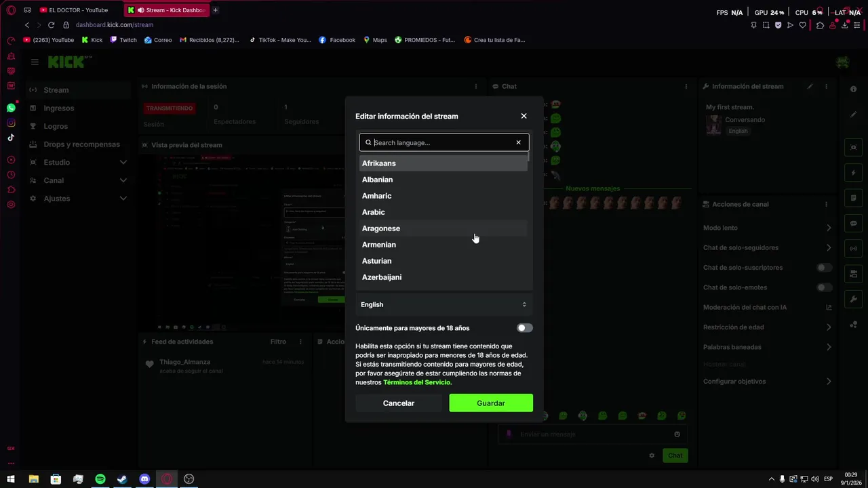Open Discord from the Windows taskbar
The image size is (868, 488).
144,479
